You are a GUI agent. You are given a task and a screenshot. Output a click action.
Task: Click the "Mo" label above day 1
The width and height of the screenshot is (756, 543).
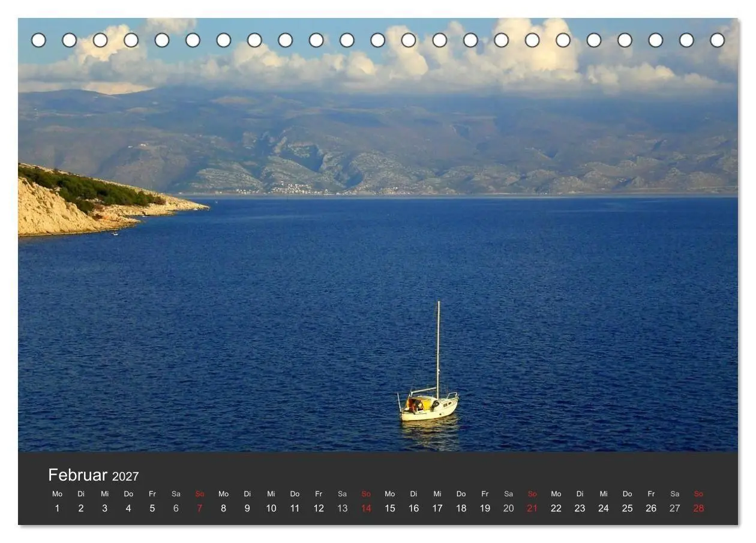[57, 494]
